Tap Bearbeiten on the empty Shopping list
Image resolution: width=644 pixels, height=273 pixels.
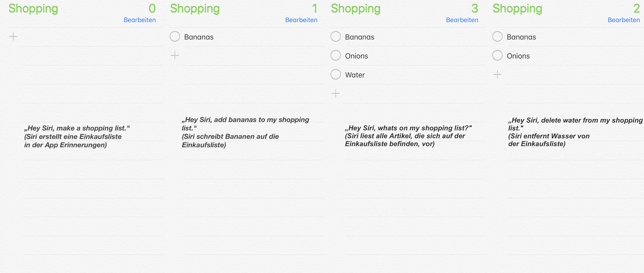[x=139, y=20]
